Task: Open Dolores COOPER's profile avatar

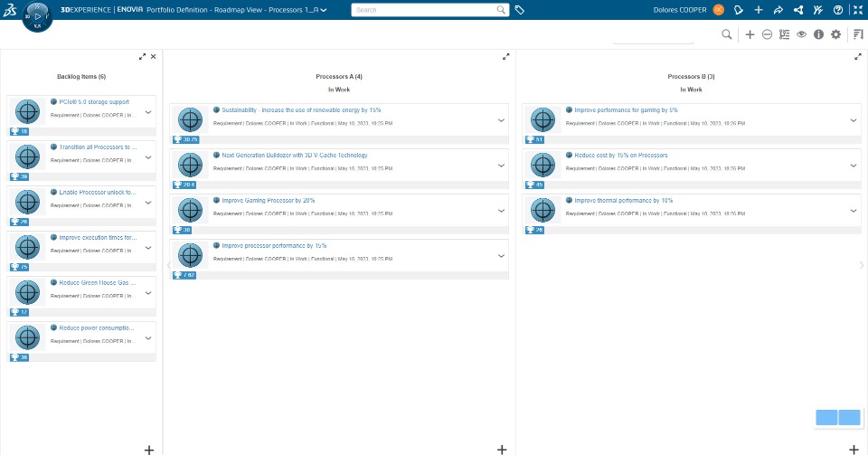Action: click(x=719, y=10)
